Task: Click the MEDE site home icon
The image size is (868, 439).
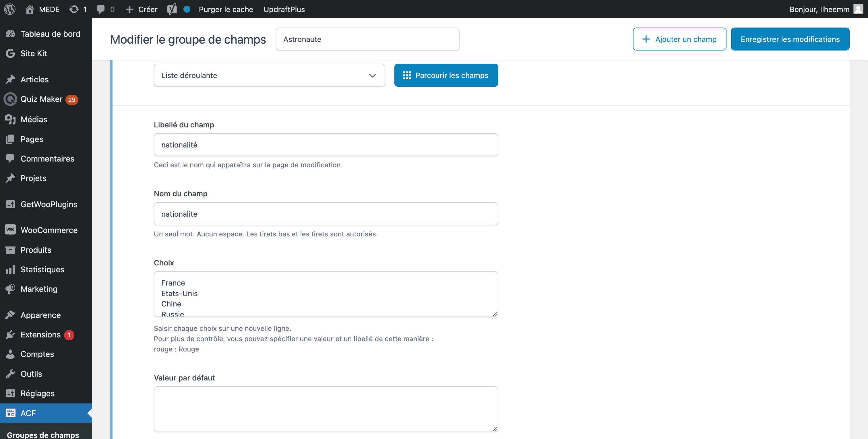Action: (30, 9)
